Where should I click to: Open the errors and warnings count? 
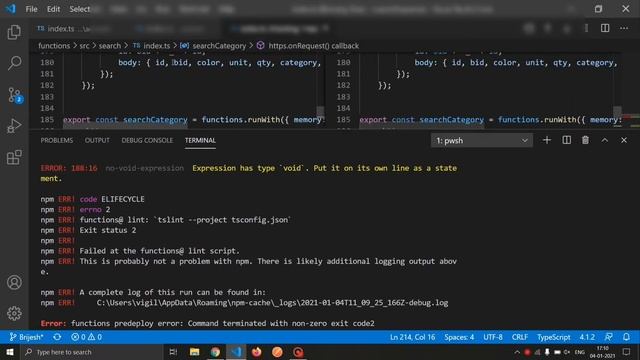point(87,337)
